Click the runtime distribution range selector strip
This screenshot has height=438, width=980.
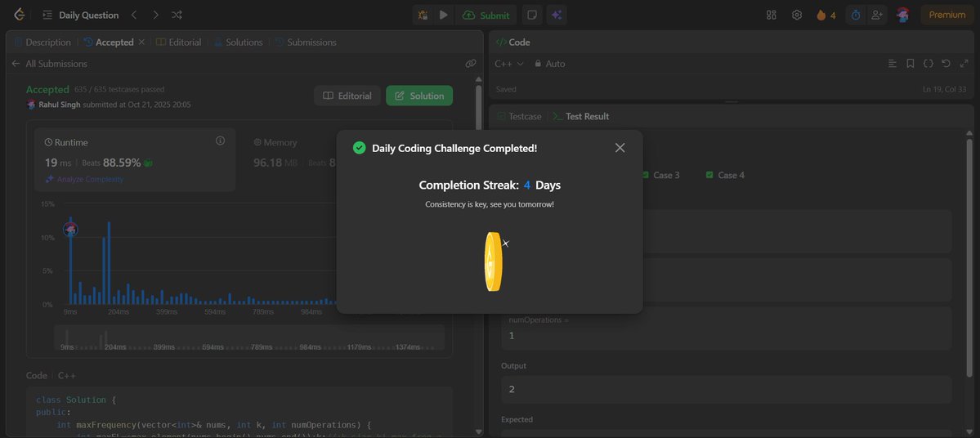pyautogui.click(x=249, y=338)
